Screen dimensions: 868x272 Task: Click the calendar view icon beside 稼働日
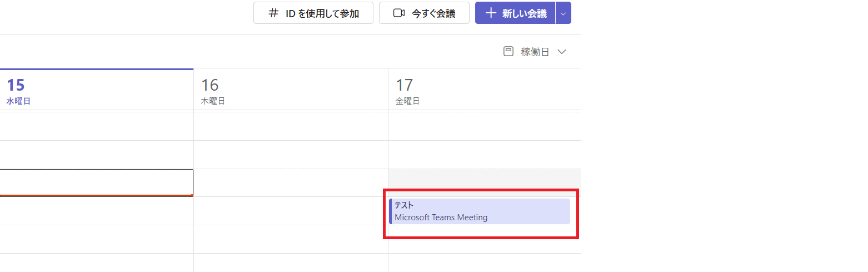pyautogui.click(x=508, y=52)
